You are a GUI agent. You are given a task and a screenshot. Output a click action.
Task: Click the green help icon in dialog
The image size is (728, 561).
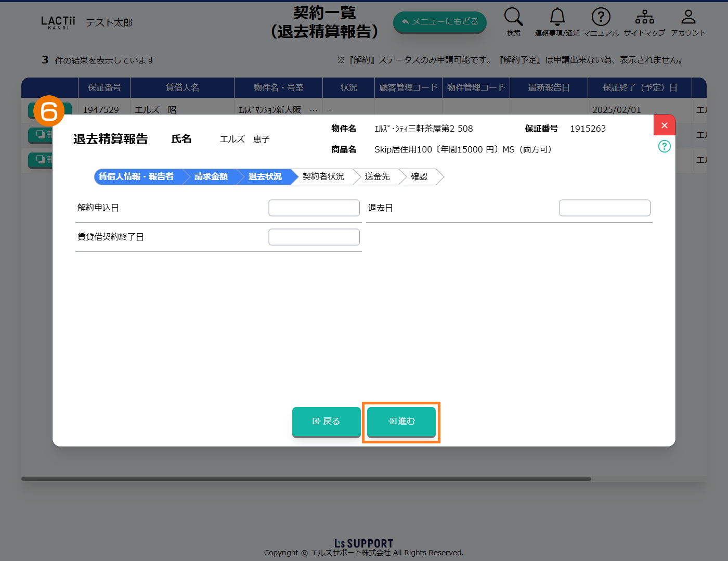click(x=664, y=146)
